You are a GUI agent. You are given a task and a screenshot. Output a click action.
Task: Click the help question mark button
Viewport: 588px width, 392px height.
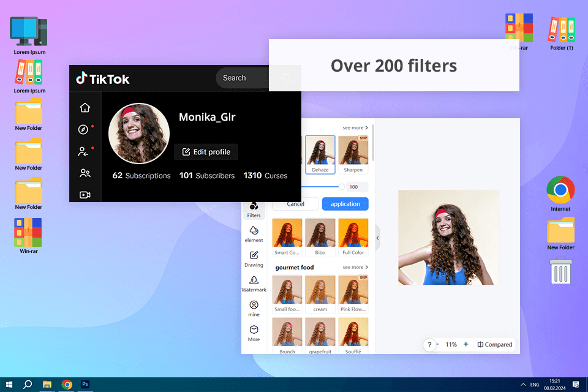pos(430,344)
